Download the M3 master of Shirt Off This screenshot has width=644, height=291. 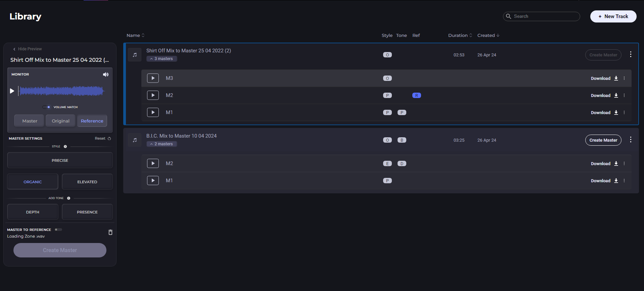click(604, 79)
